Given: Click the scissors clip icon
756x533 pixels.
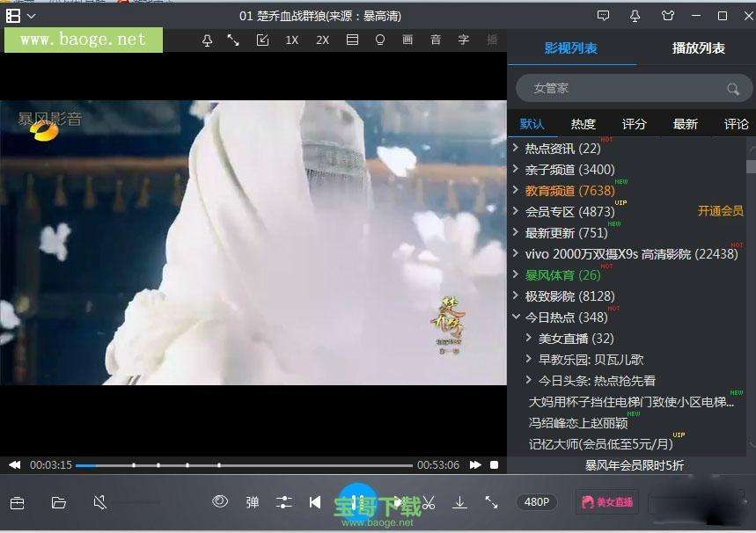Looking at the screenshot, I should [429, 502].
